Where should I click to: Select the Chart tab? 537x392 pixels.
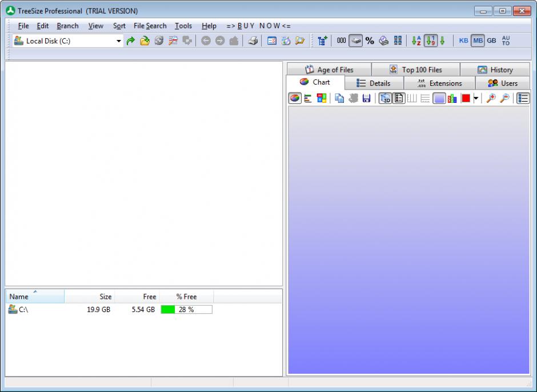315,82
